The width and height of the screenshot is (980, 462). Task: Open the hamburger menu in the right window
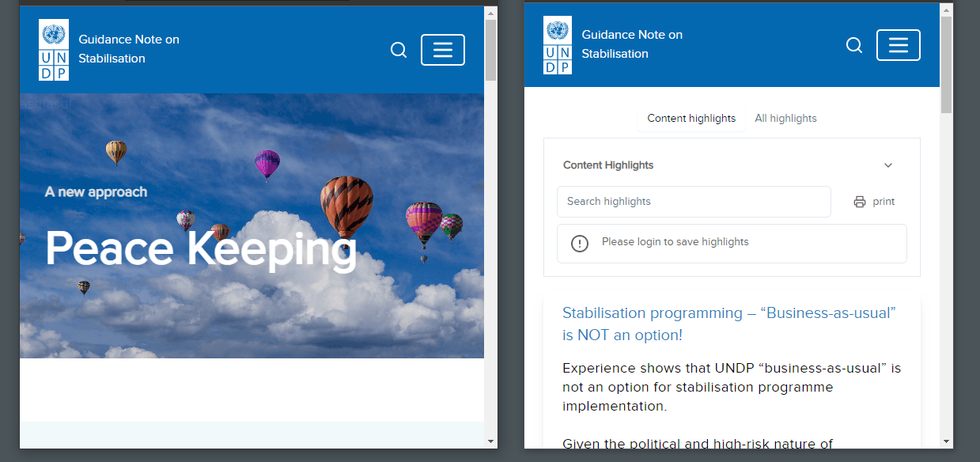point(898,45)
